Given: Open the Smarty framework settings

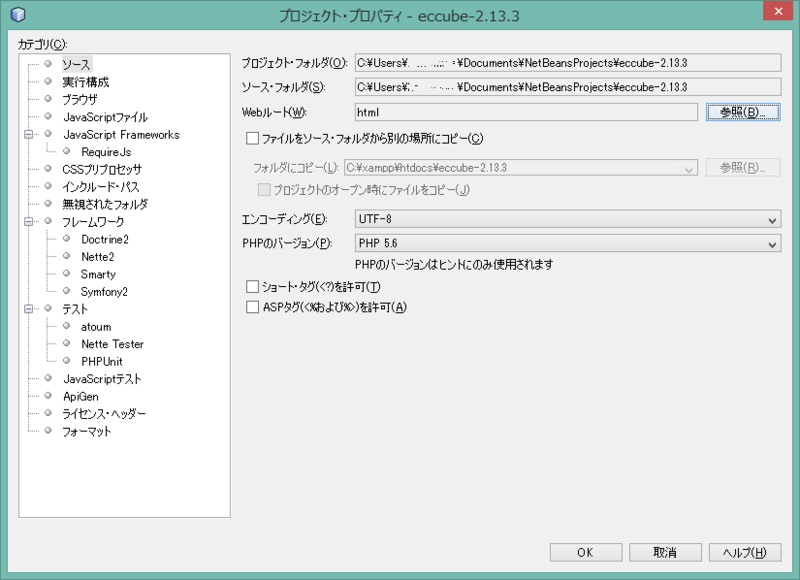Looking at the screenshot, I should click(98, 274).
